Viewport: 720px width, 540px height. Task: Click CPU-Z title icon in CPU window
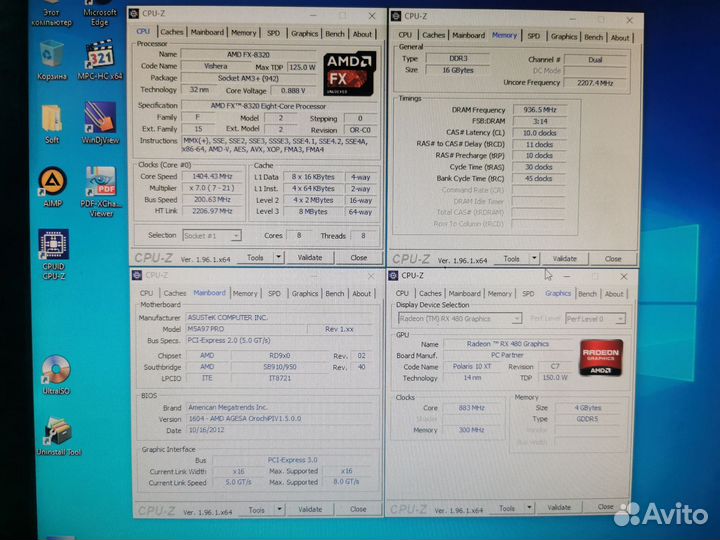coord(134,14)
